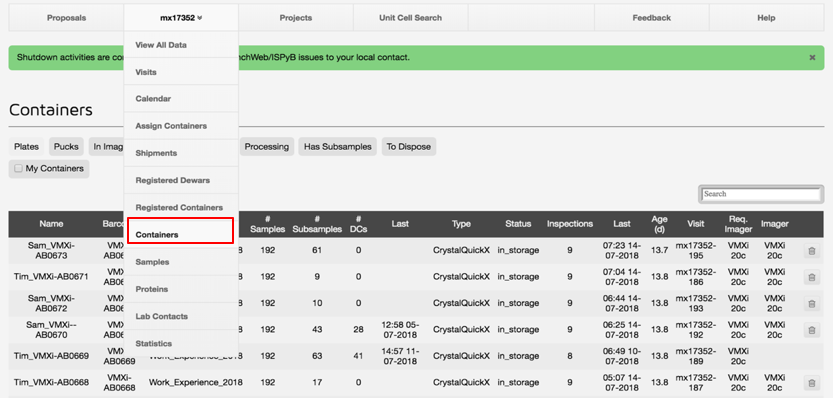Click trash icon for Sam_VMXi-AB0672 row
The height and width of the screenshot is (398, 833).
pos(811,303)
